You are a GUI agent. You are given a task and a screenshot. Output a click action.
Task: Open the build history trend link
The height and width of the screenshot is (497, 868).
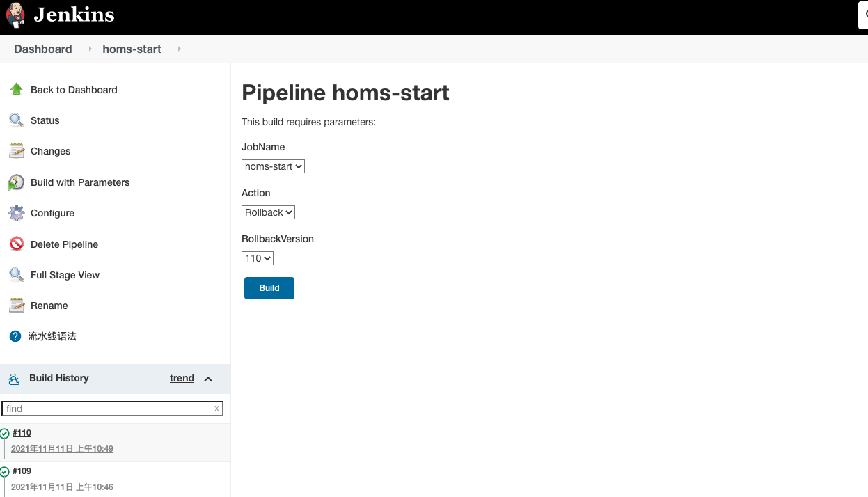(182, 378)
